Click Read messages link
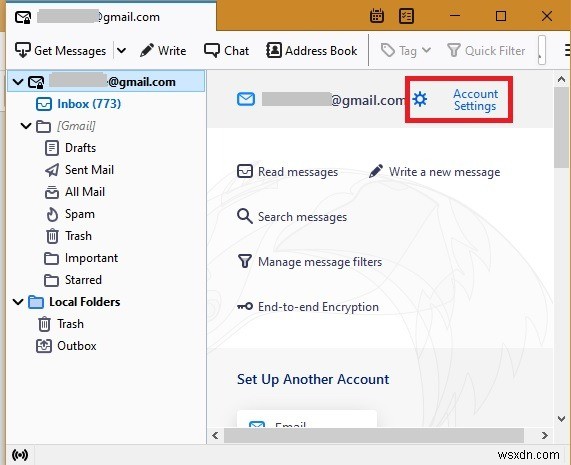Viewport: 571px width, 465px height. tap(298, 172)
